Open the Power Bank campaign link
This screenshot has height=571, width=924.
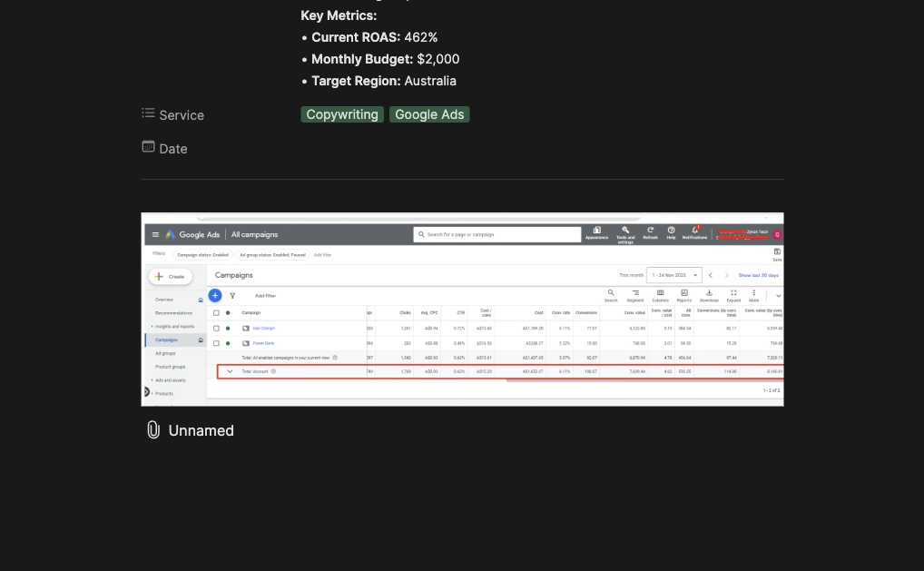click(x=263, y=343)
